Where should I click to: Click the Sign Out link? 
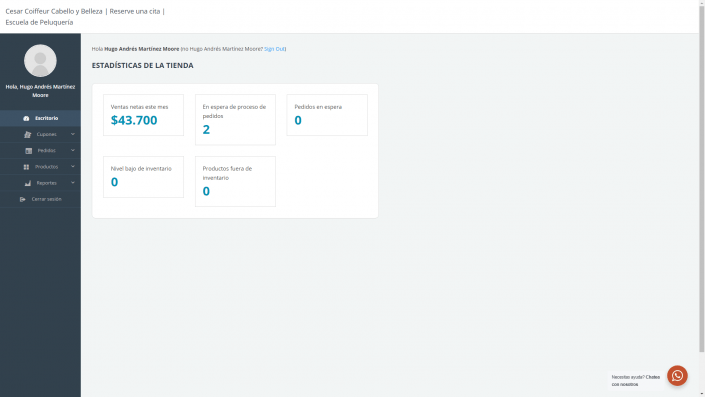click(x=274, y=49)
